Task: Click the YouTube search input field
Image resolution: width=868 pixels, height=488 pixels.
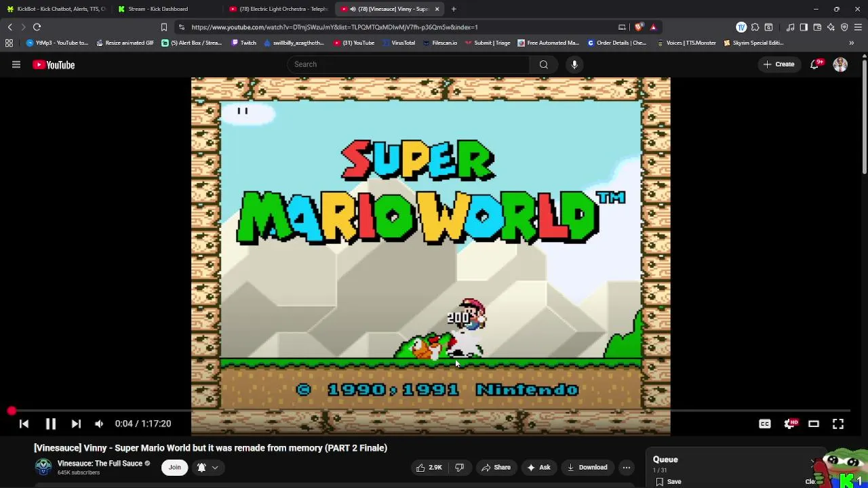Action: click(409, 64)
